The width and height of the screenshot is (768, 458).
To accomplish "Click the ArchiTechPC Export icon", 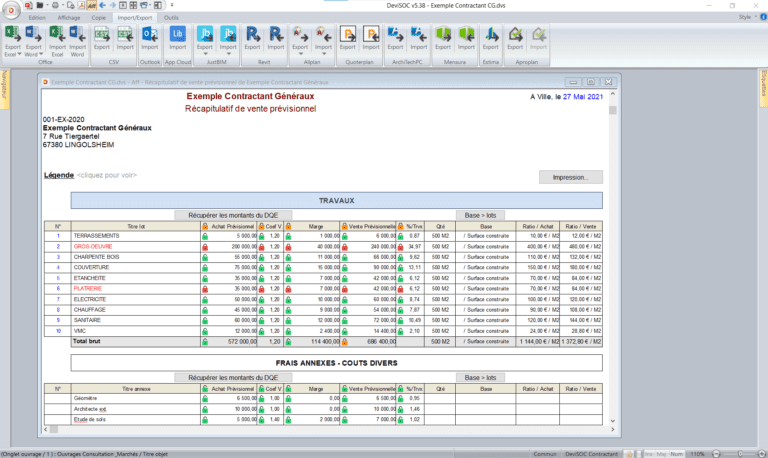I will point(395,35).
